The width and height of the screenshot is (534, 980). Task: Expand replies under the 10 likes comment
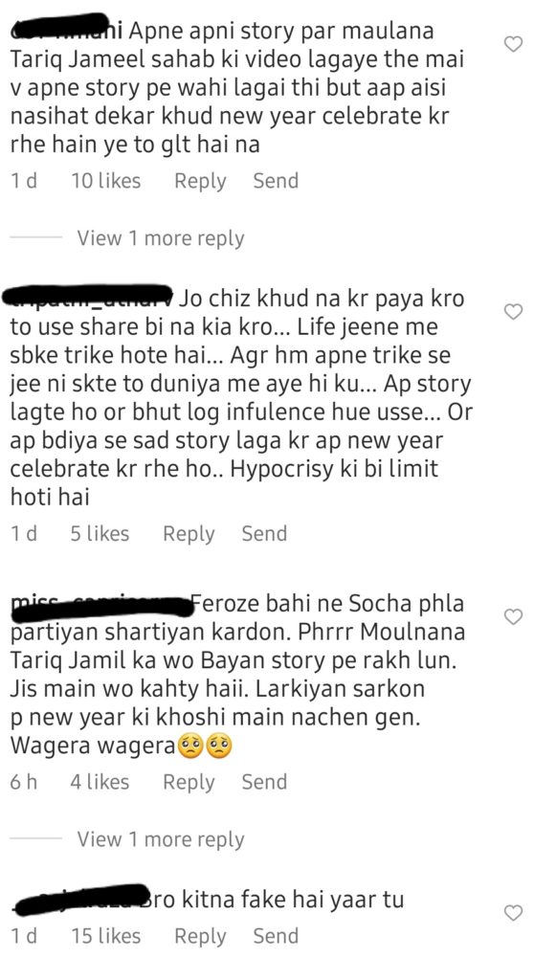[160, 238]
